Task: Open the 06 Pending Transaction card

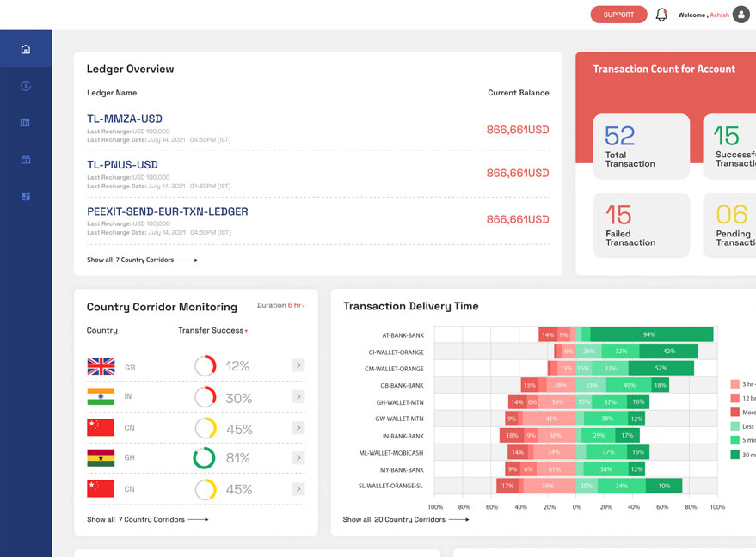Action: (x=729, y=225)
